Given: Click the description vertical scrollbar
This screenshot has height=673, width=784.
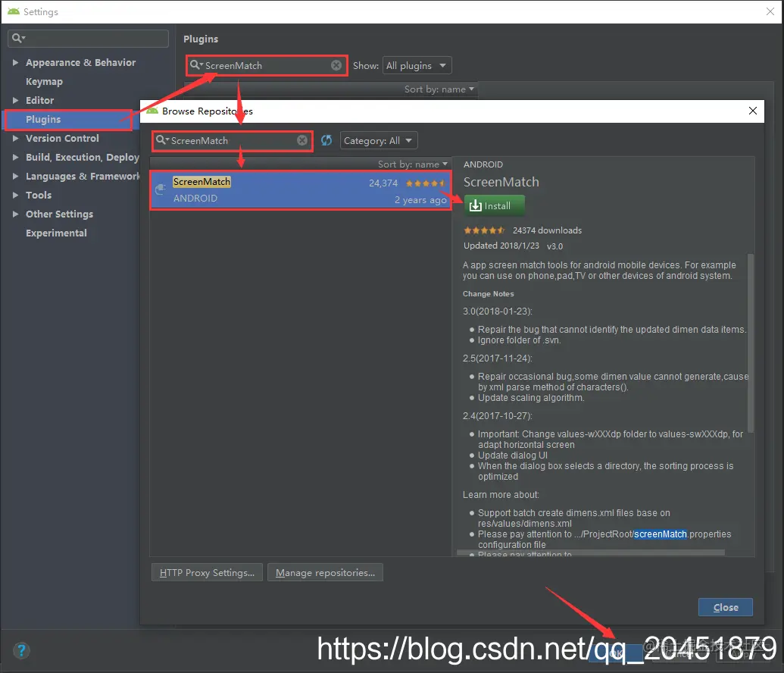Looking at the screenshot, I should 750,343.
